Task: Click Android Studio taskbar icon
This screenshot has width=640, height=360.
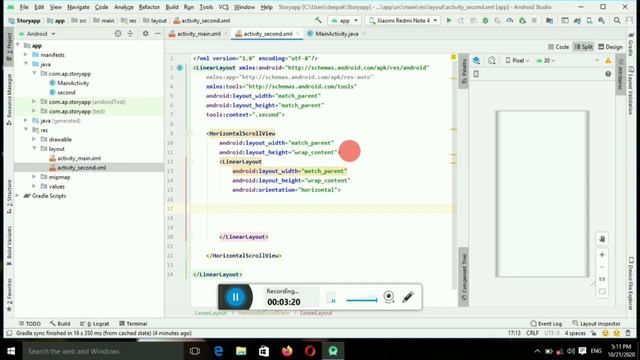Action: click(333, 351)
